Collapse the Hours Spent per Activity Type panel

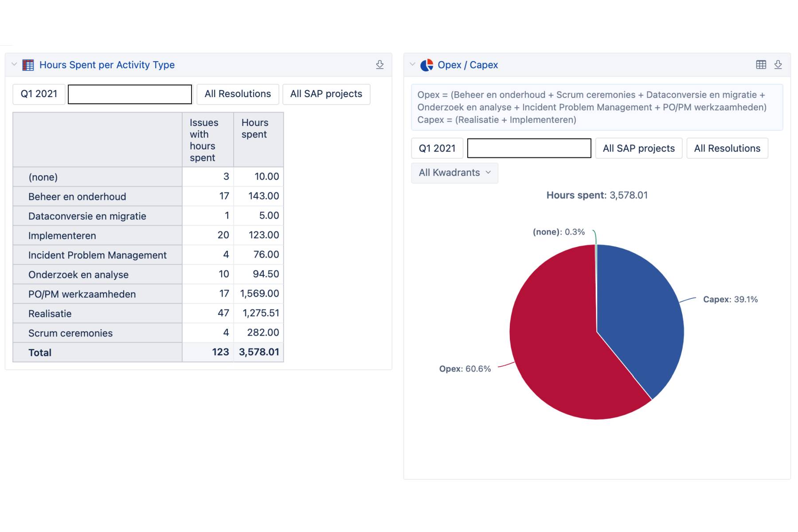tap(14, 65)
